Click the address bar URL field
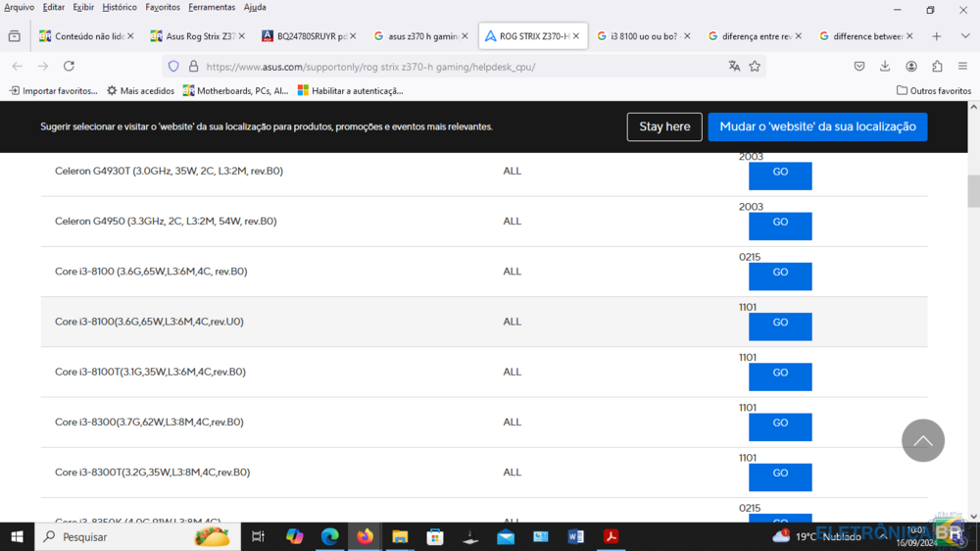 click(463, 67)
